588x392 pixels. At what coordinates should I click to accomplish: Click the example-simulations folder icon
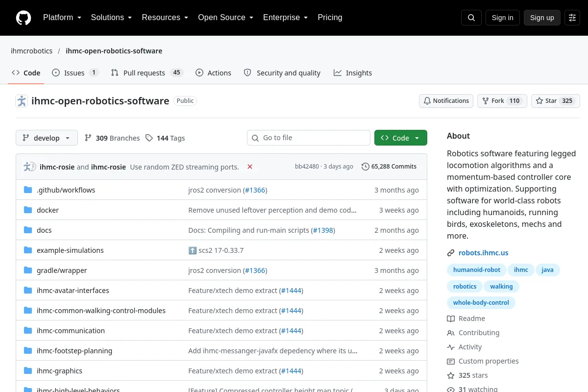28,250
